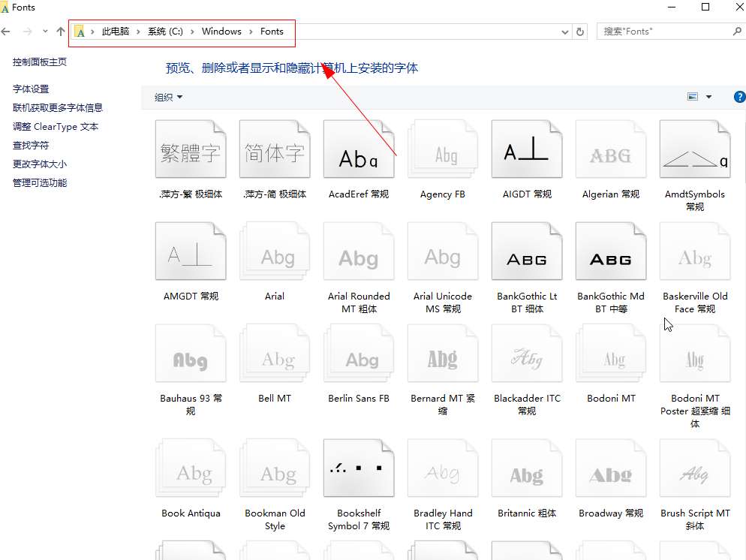Screen dimensions: 746x560
Task: Change view layout icon button
Action: tap(693, 97)
